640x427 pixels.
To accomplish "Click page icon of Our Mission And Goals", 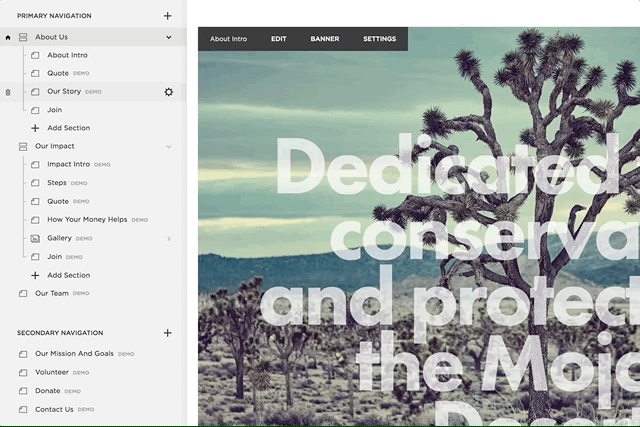I will pos(23,354).
